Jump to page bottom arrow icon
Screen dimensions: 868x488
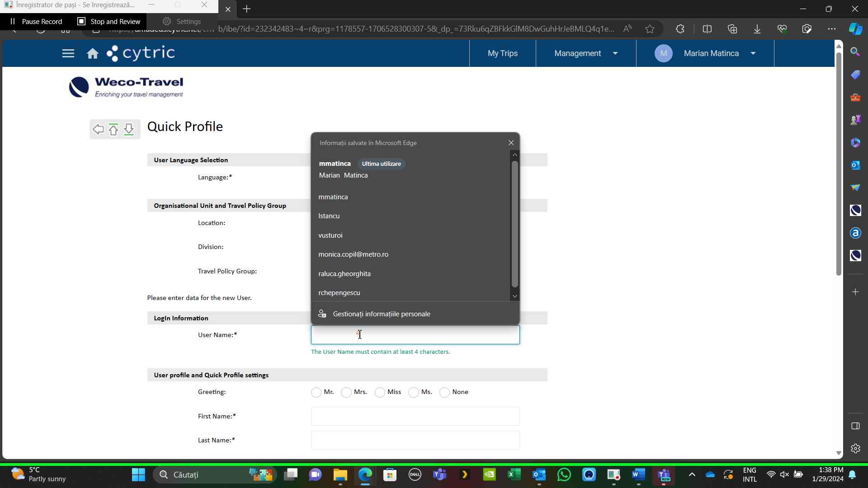[129, 129]
